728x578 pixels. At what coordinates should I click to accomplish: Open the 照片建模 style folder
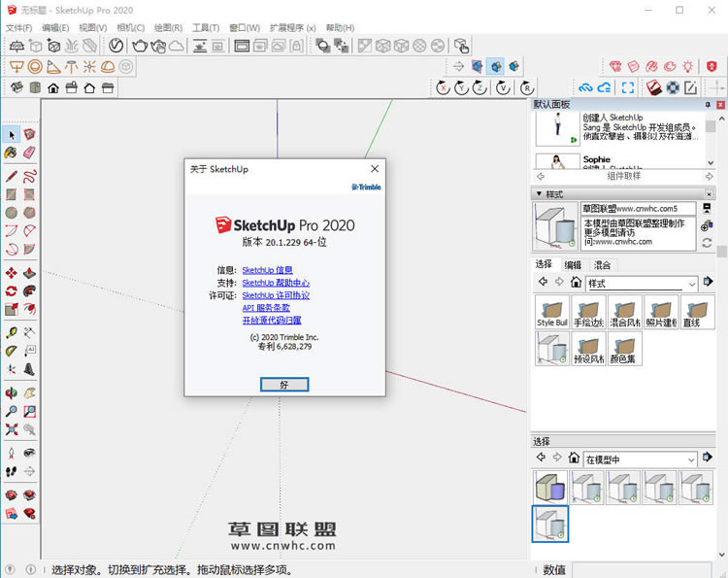(x=661, y=312)
